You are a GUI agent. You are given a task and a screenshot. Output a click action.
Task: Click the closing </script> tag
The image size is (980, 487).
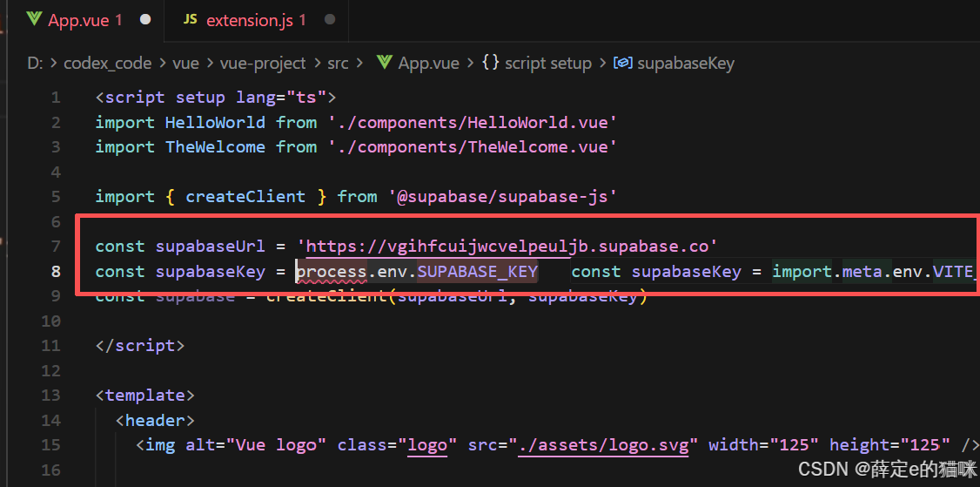click(140, 346)
